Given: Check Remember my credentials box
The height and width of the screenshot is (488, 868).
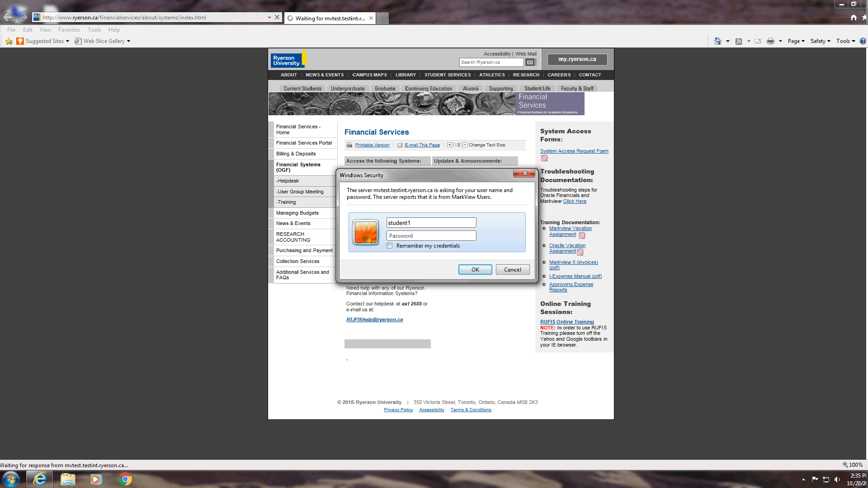Looking at the screenshot, I should click(390, 246).
